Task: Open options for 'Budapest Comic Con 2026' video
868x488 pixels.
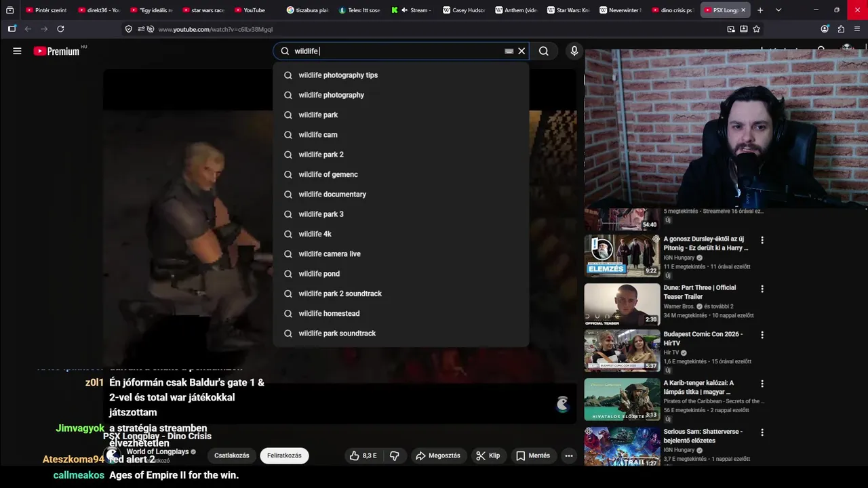Action: click(762, 335)
